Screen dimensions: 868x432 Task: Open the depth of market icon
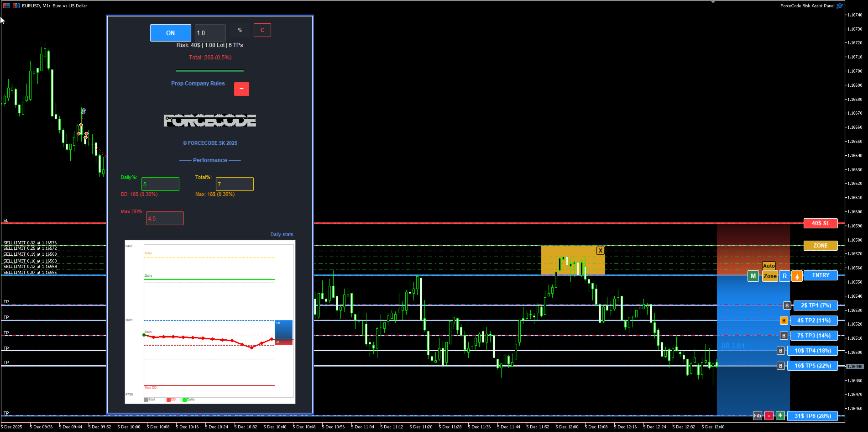click(x=7, y=5)
